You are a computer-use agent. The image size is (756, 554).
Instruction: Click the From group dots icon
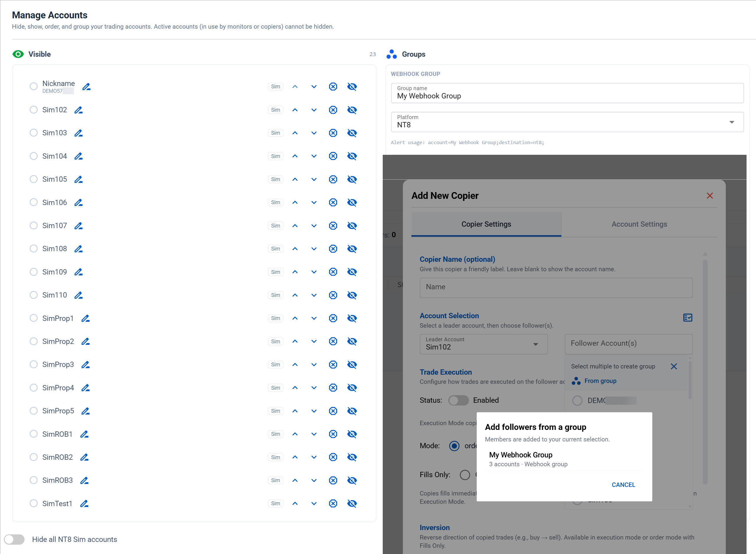(x=576, y=381)
